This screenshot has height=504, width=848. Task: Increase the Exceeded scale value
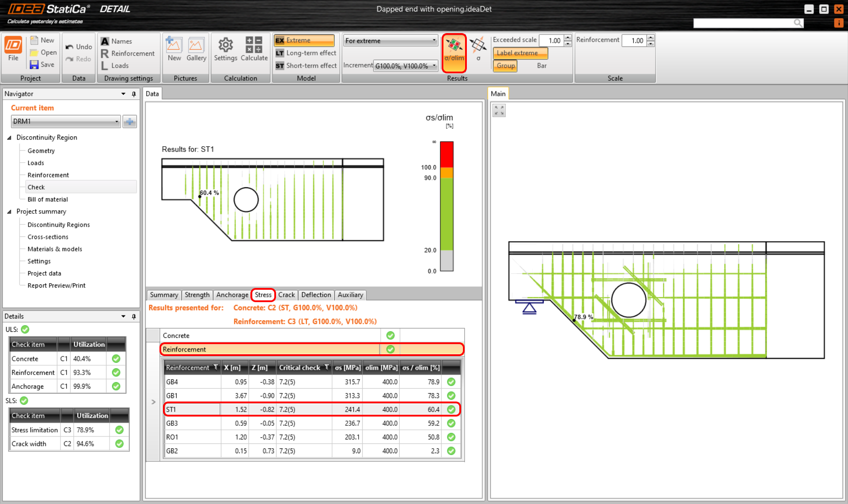[x=568, y=38]
